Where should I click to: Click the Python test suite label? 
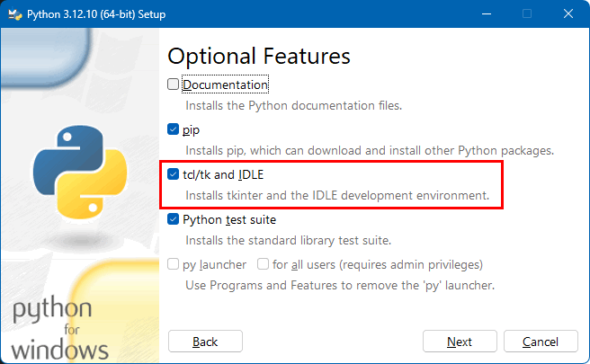[x=229, y=219]
